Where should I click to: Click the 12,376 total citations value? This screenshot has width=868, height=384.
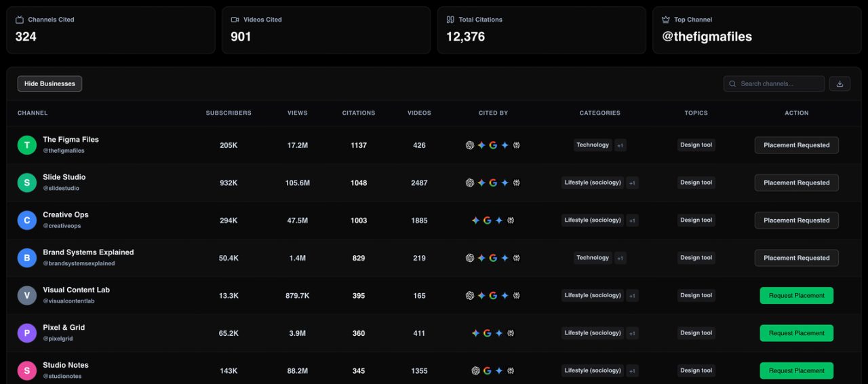pyautogui.click(x=465, y=37)
